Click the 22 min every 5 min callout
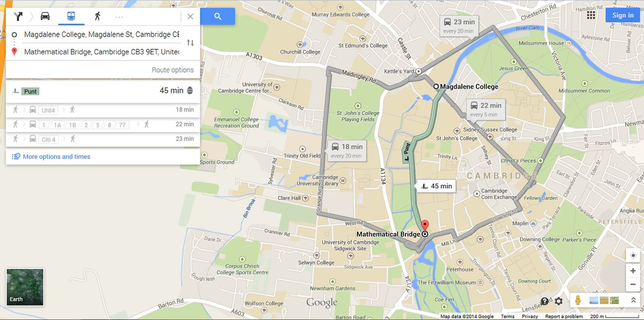 point(486,109)
